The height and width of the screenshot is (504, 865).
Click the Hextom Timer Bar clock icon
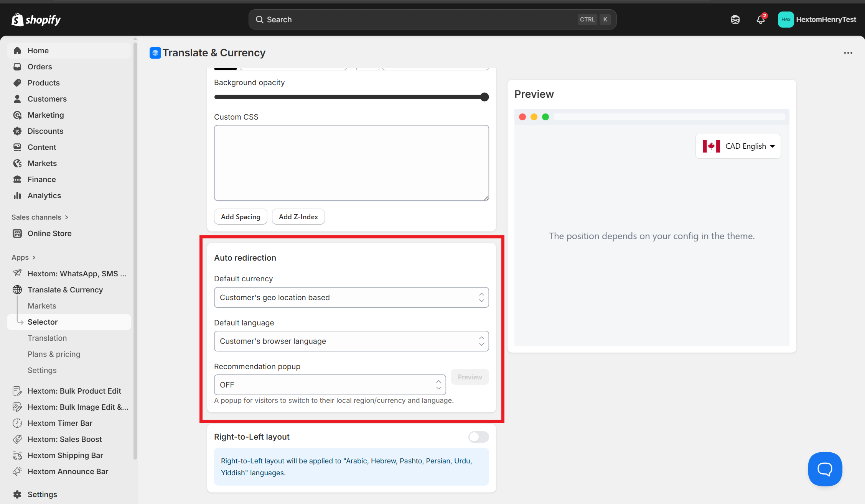pos(17,423)
